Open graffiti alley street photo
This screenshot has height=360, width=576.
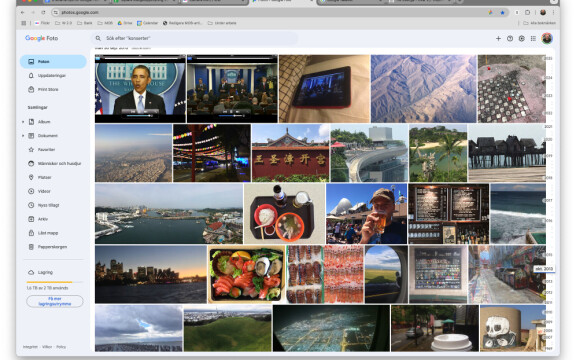click(507, 274)
